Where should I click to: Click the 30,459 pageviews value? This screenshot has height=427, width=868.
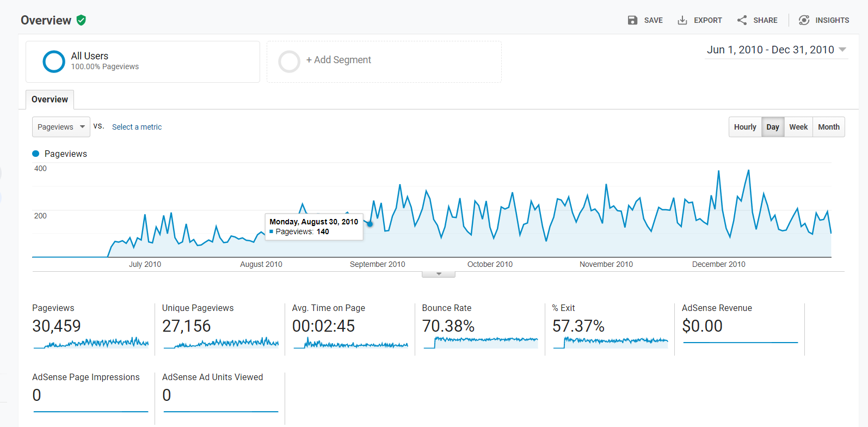coord(57,326)
